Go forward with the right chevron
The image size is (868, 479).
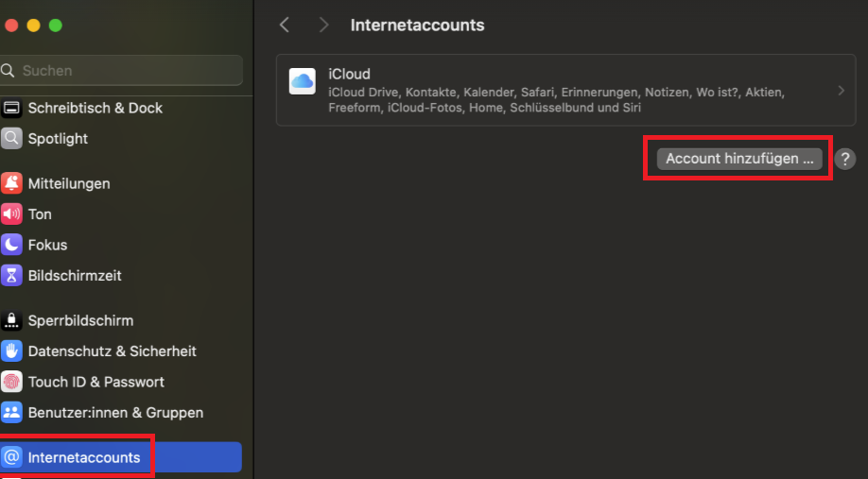pyautogui.click(x=323, y=25)
